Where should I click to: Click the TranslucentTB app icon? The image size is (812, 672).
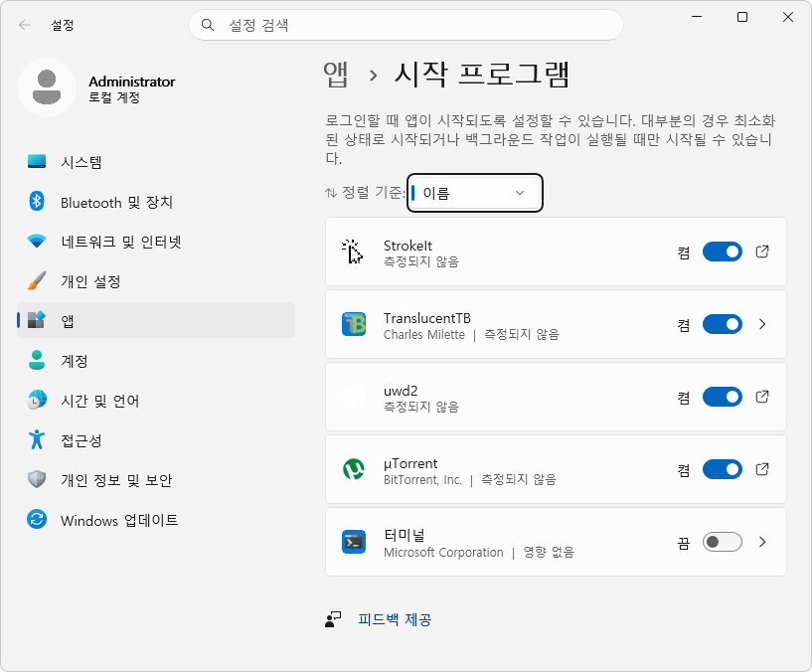354,324
